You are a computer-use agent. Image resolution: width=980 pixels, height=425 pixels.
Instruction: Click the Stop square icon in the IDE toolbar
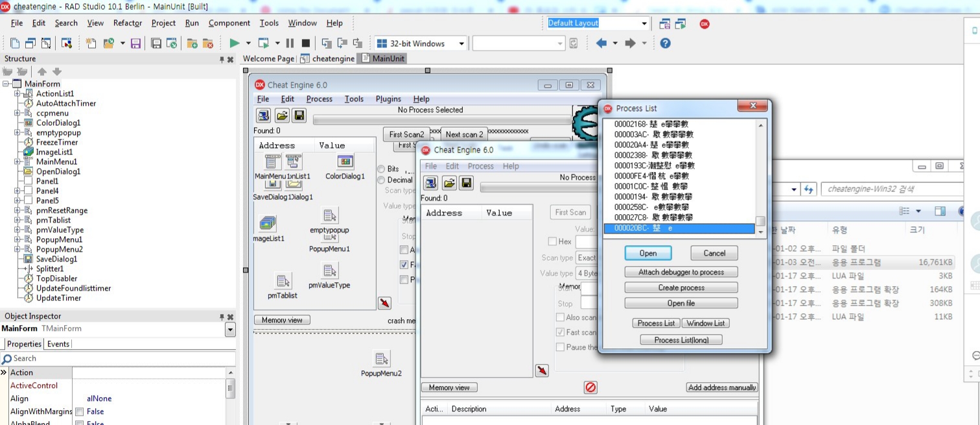tap(305, 43)
